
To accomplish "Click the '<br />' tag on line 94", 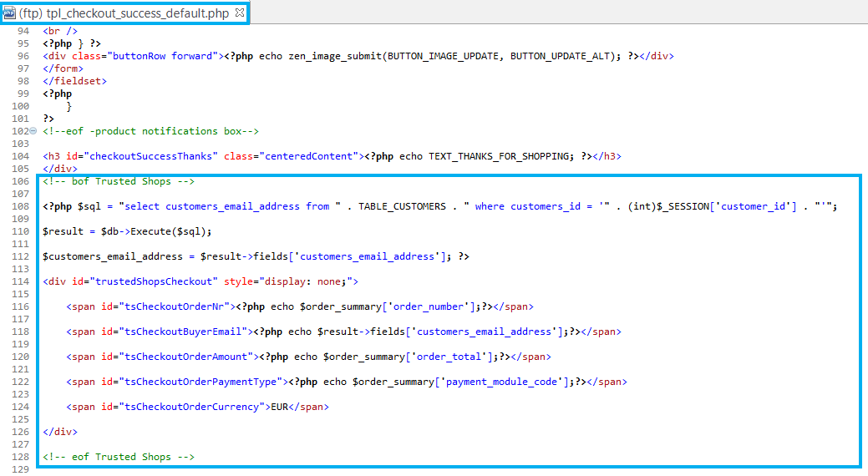I will point(60,32).
